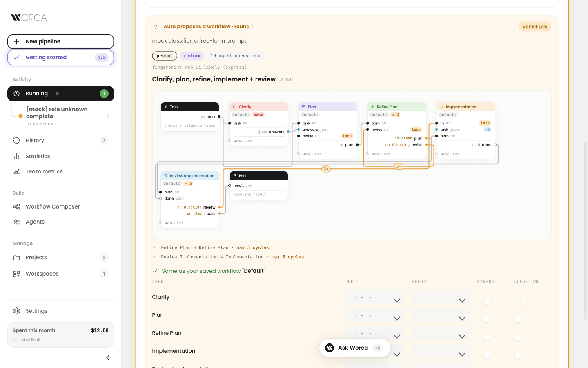Click the History icon in sidebar
This screenshot has width=588, height=368.
(16, 141)
